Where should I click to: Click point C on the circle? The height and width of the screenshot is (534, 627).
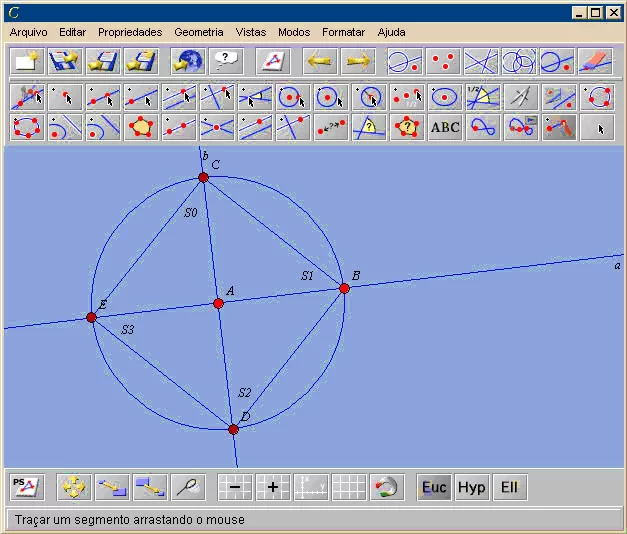pyautogui.click(x=203, y=177)
